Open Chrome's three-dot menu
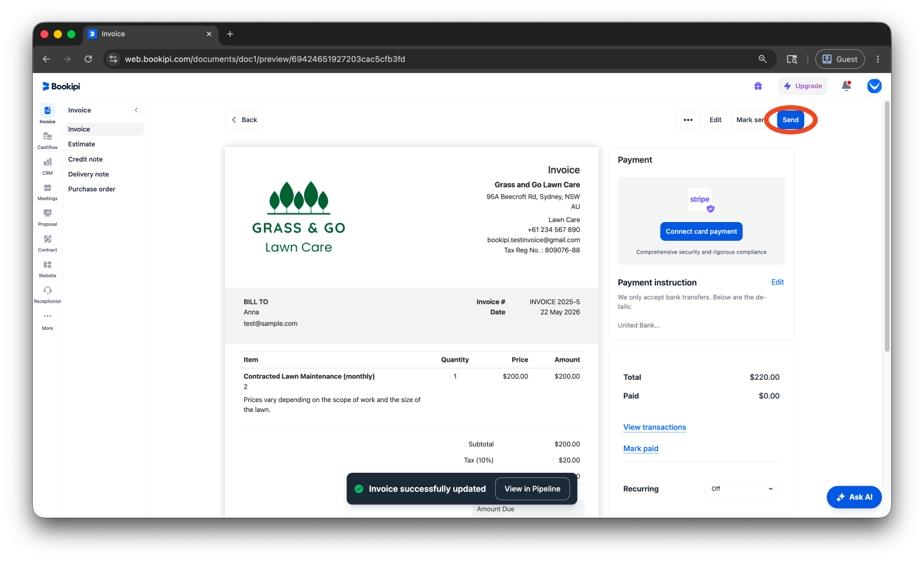 click(x=877, y=59)
